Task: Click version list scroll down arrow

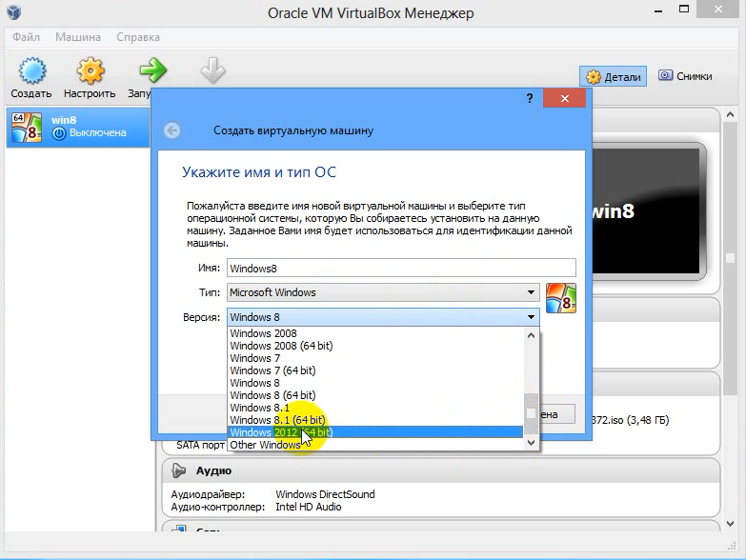Action: coord(532,443)
